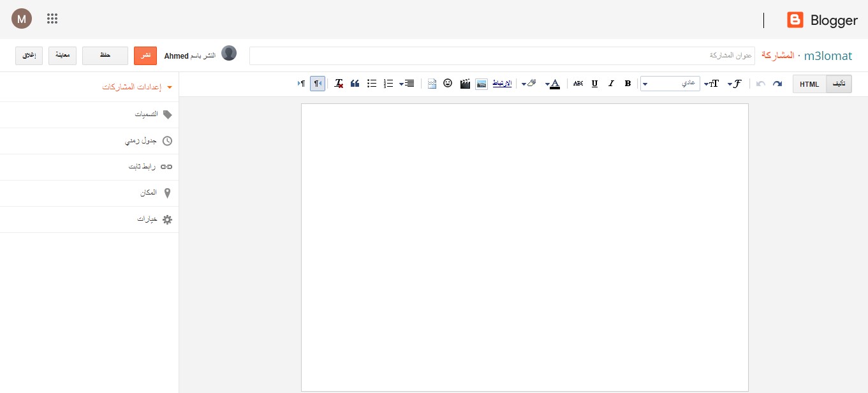
Task: Open the Google apps grid
Action: tap(52, 19)
